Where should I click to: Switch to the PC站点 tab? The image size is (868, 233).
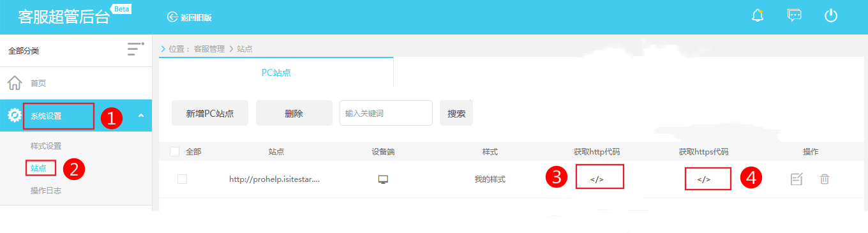pyautogui.click(x=276, y=72)
